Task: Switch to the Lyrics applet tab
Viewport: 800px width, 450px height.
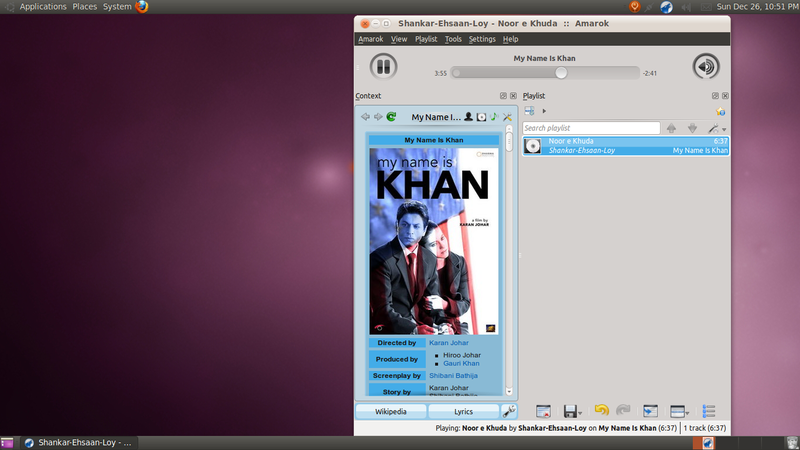Action: [463, 411]
